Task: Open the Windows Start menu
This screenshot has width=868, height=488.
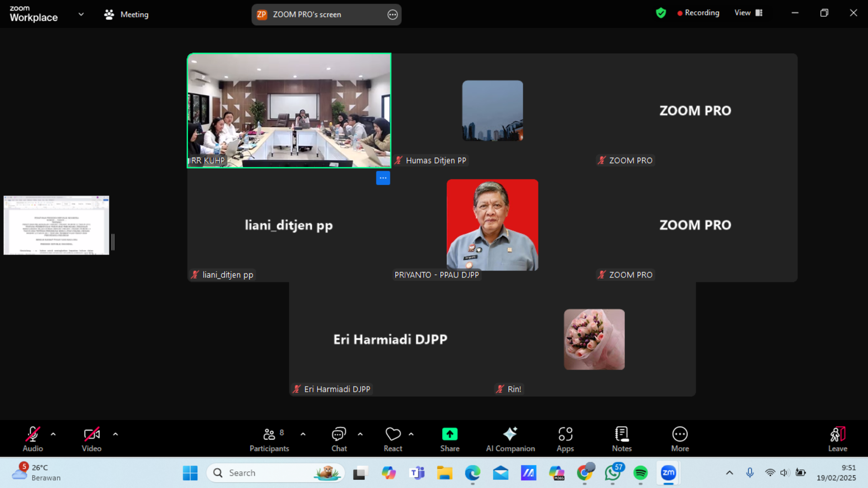Action: pyautogui.click(x=190, y=473)
